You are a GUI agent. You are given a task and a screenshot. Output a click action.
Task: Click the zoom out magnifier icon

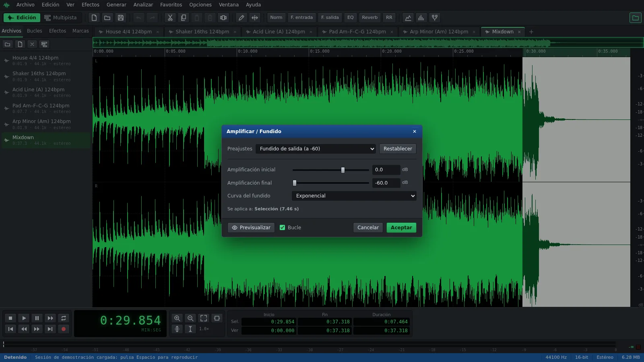(190, 318)
